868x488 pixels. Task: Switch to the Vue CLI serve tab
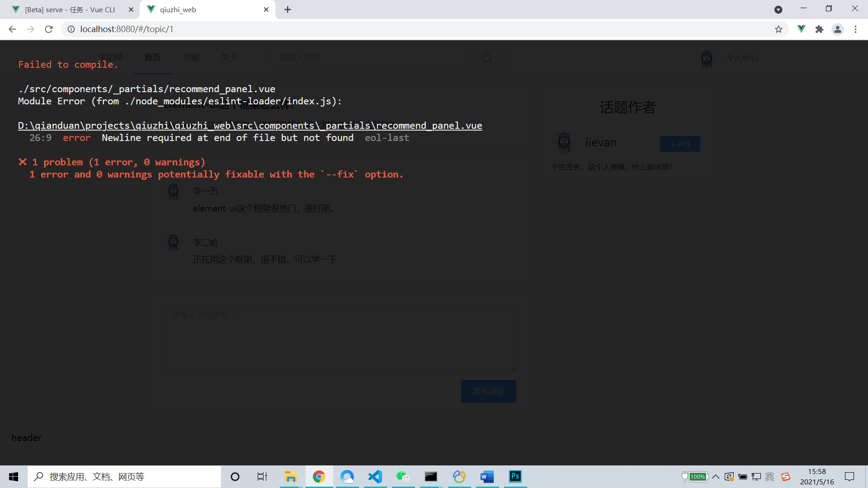(70, 9)
